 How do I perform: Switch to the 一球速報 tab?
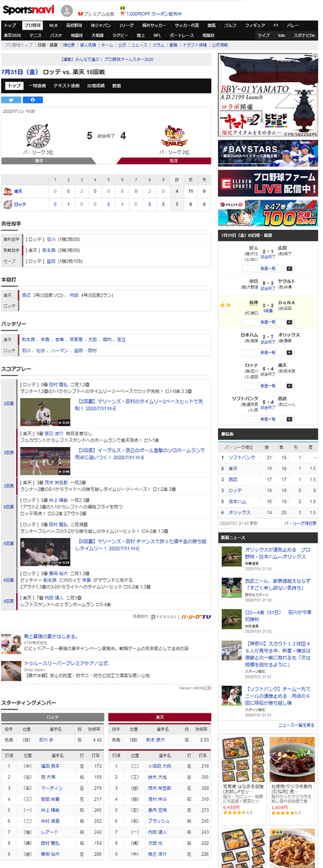tap(37, 86)
